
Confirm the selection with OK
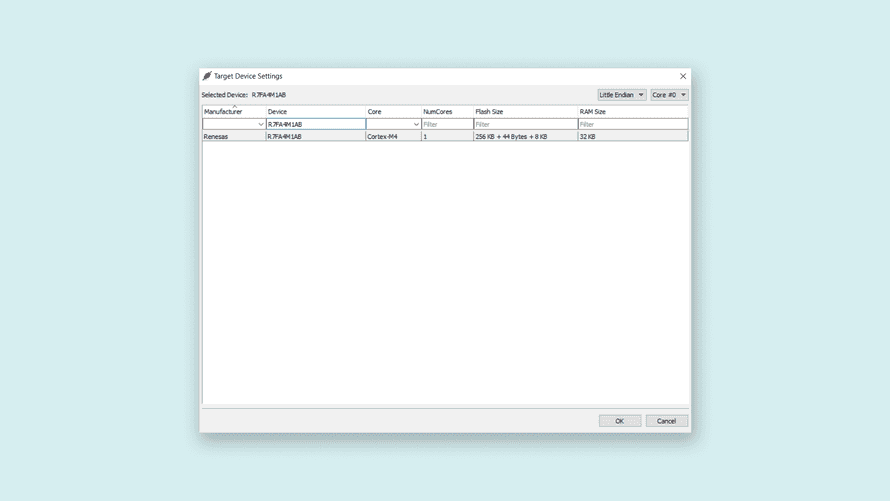pyautogui.click(x=619, y=421)
